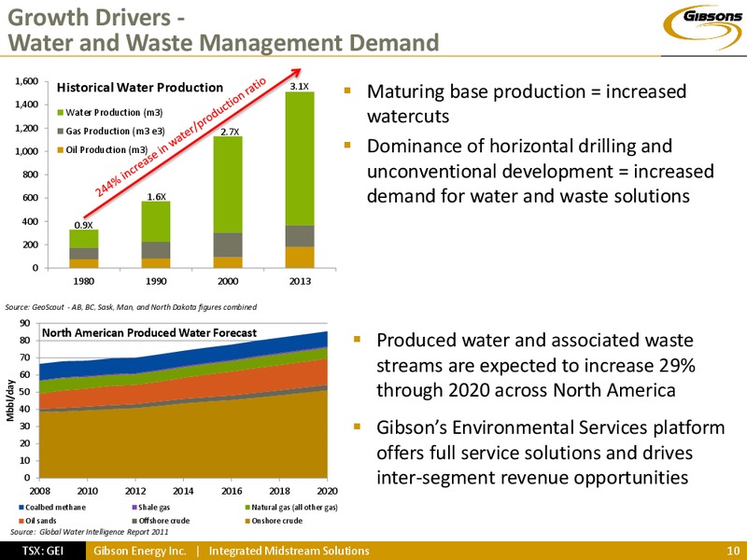Select the Water Production green legend swatch
The image size is (747, 560).
click(x=61, y=113)
